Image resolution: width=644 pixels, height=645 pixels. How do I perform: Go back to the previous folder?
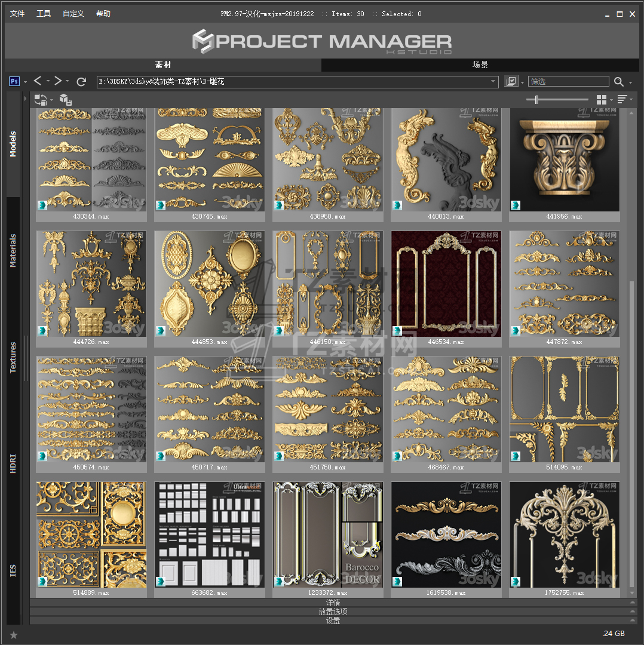pos(38,81)
